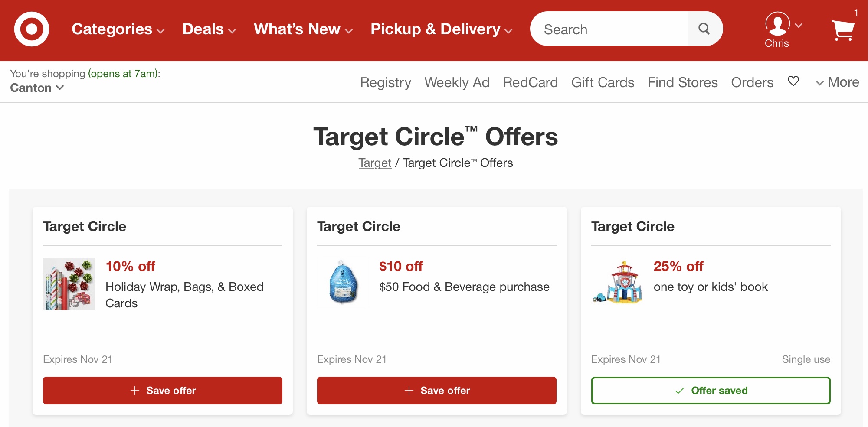868x427 pixels.
Task: Expand the More menu chevron
Action: coord(819,83)
